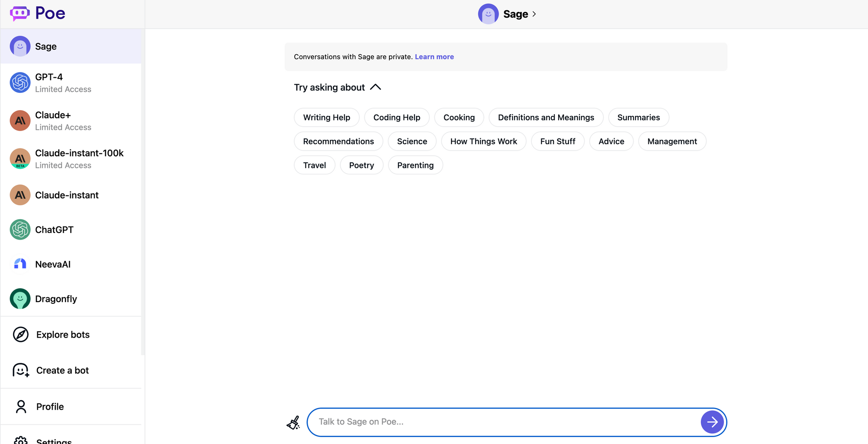This screenshot has width=868, height=444.
Task: Collapse the Try asking about section
Action: pyautogui.click(x=375, y=87)
